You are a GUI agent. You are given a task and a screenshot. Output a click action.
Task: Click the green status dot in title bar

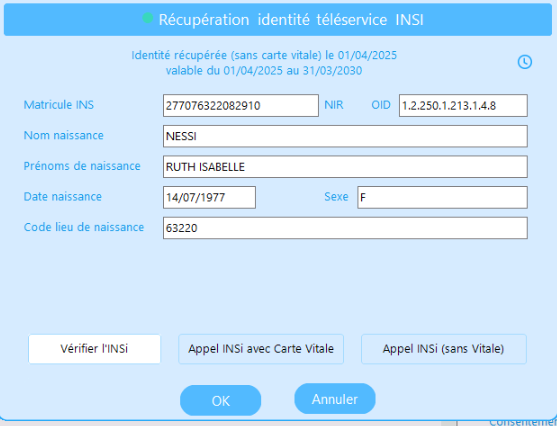(147, 18)
